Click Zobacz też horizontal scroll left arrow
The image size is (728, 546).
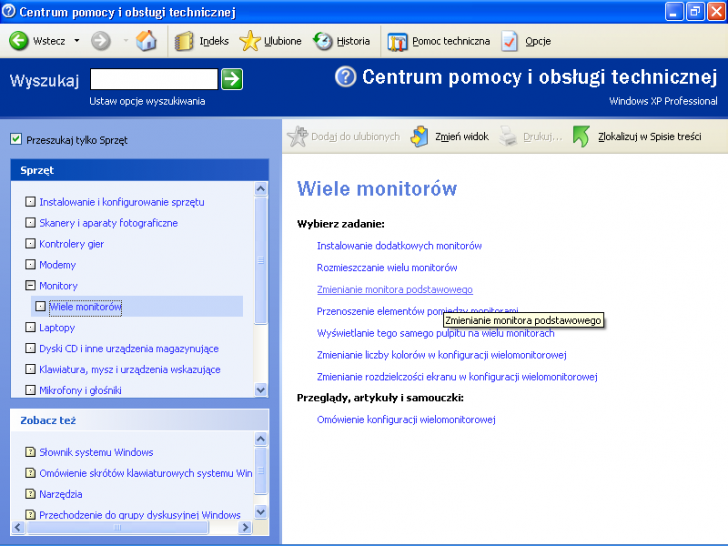[x=18, y=527]
